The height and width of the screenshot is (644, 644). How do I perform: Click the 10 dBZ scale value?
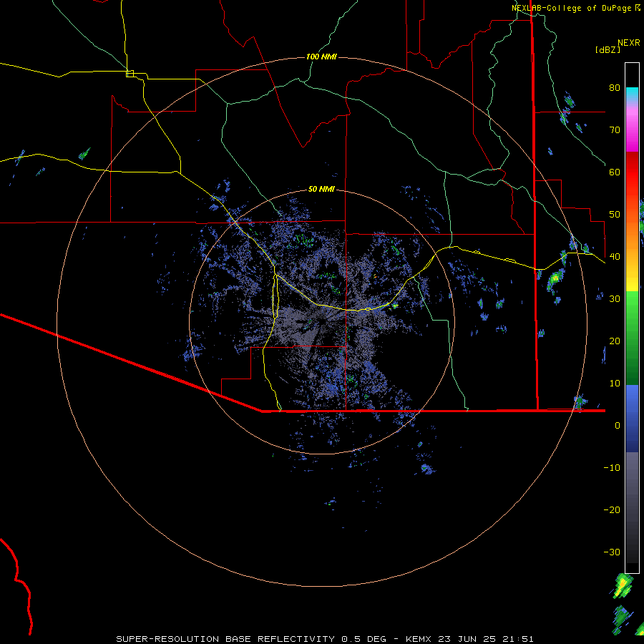(615, 384)
